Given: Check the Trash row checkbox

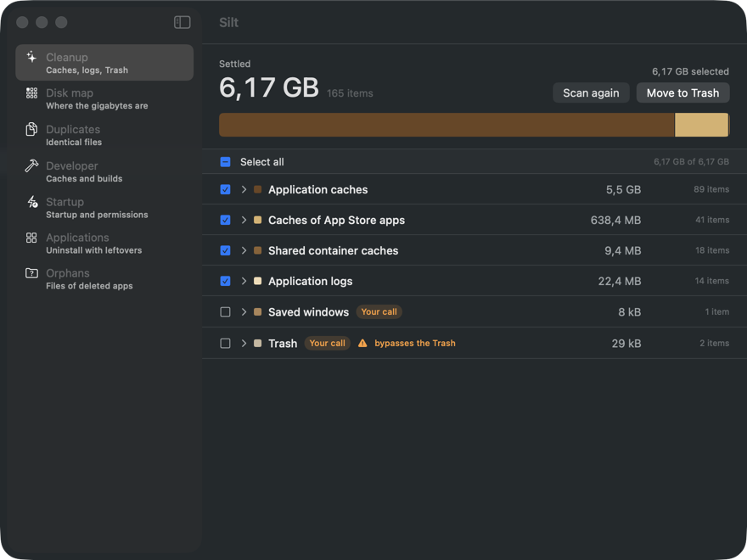Looking at the screenshot, I should (x=225, y=344).
